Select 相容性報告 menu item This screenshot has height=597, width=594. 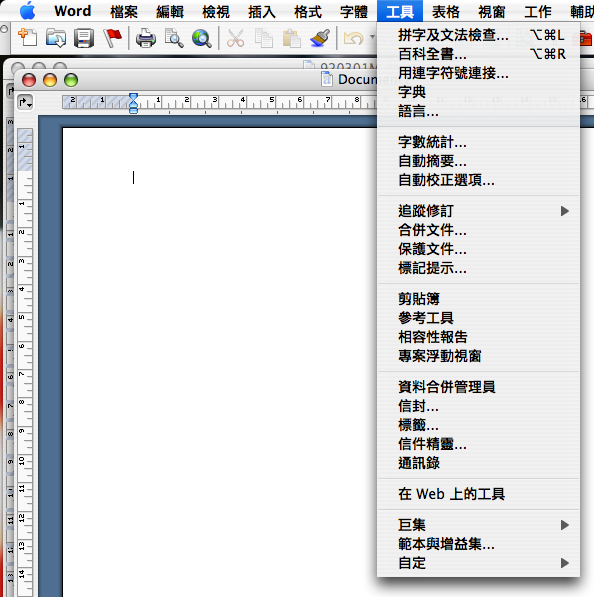(478, 337)
